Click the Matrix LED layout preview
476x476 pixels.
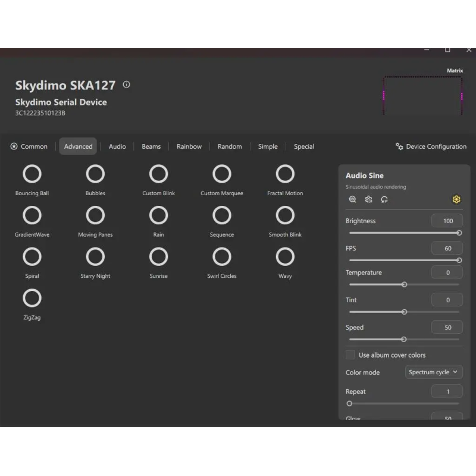pyautogui.click(x=423, y=95)
